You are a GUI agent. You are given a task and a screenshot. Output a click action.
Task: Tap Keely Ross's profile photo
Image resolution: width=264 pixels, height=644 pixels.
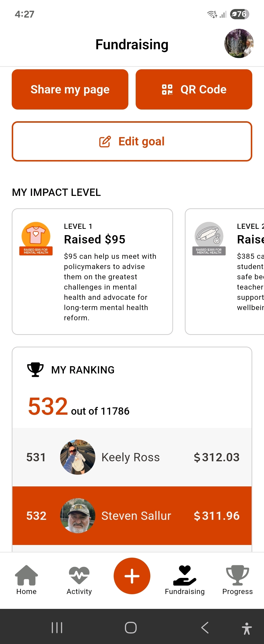click(x=78, y=457)
